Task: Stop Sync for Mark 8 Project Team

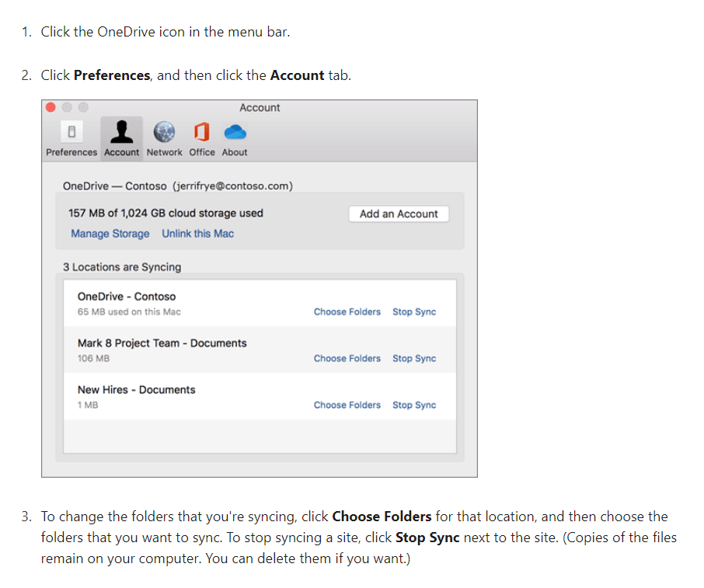Action: tap(414, 359)
